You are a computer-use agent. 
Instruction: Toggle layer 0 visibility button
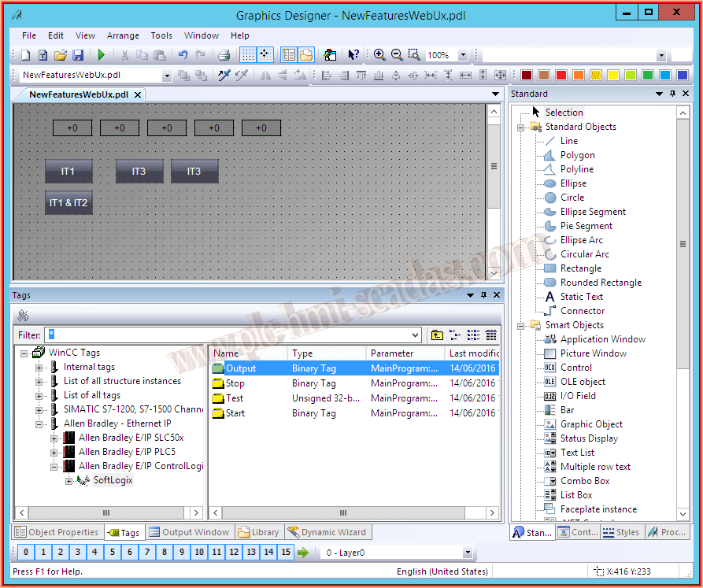(x=25, y=553)
